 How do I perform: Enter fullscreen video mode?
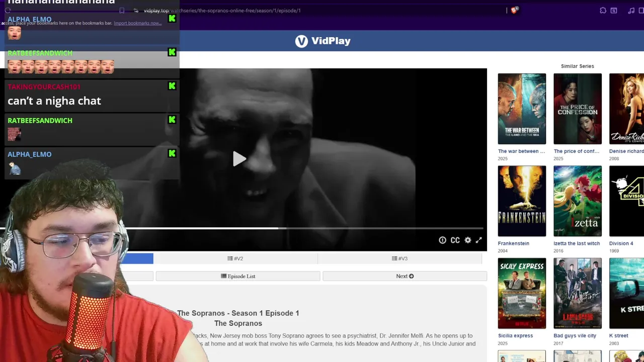pyautogui.click(x=479, y=240)
